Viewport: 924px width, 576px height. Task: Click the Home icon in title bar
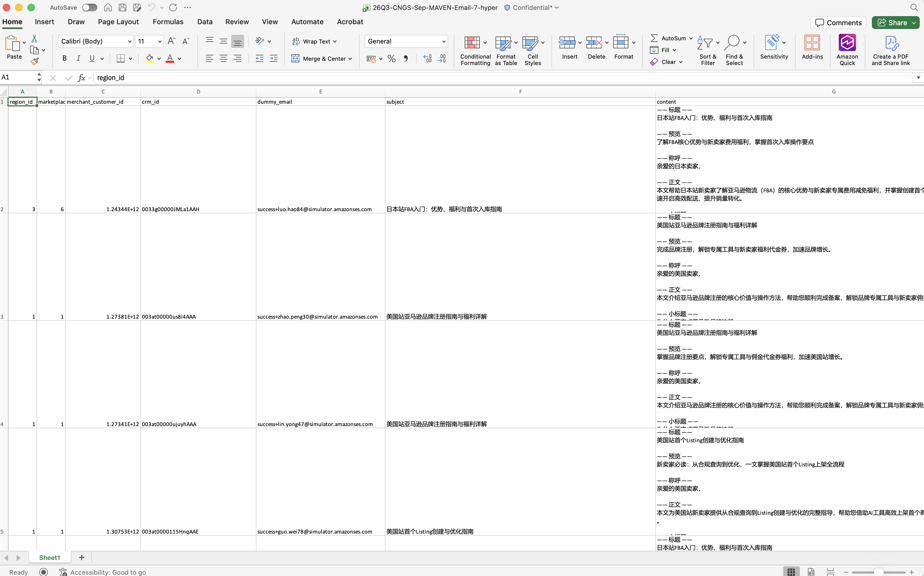(x=108, y=7)
